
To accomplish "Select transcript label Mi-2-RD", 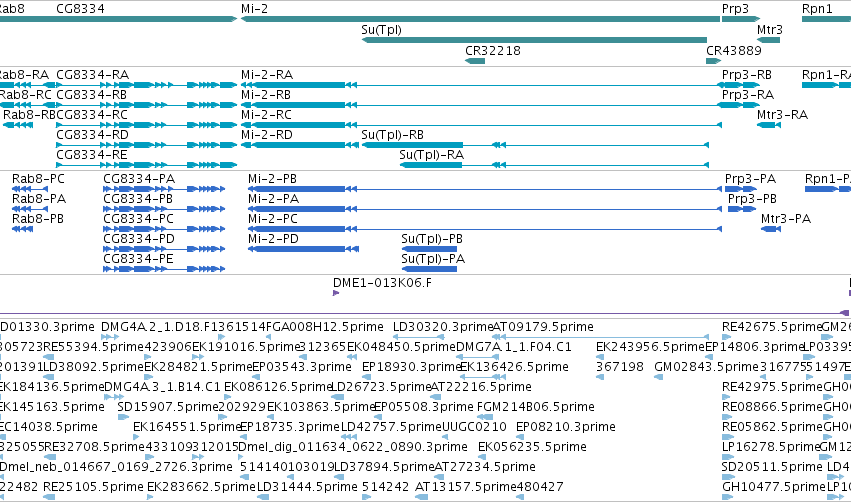I will coord(267,135).
